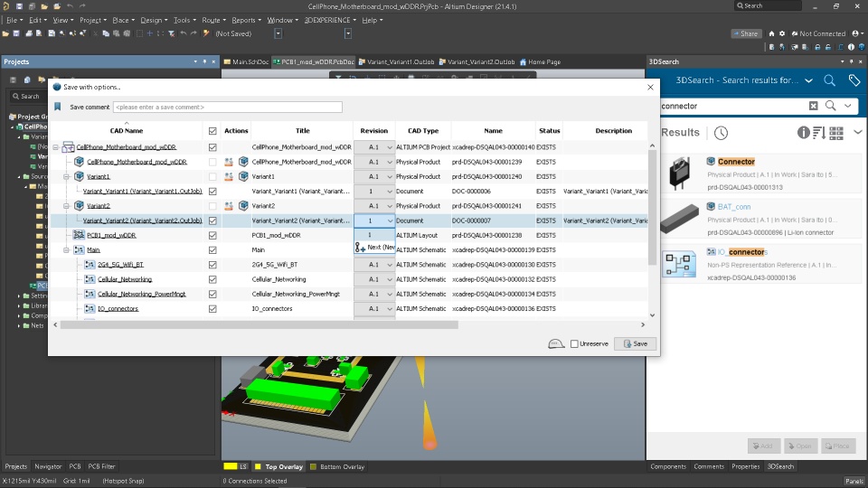Image resolution: width=868 pixels, height=488 pixels.
Task: Click the user account icon at the top right
Action: coord(856,33)
